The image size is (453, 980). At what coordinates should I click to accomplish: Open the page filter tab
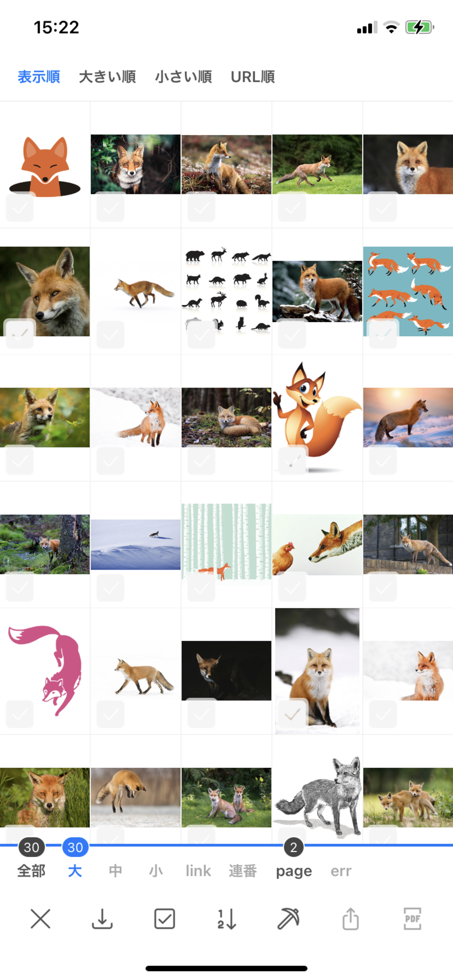(294, 872)
